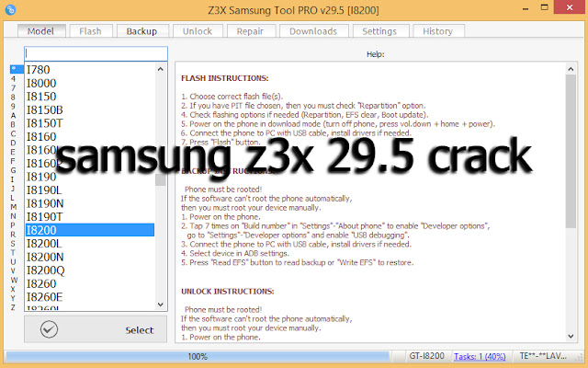Filter models by index digit 9
Viewport: 588px width, 368px height.
click(x=13, y=107)
